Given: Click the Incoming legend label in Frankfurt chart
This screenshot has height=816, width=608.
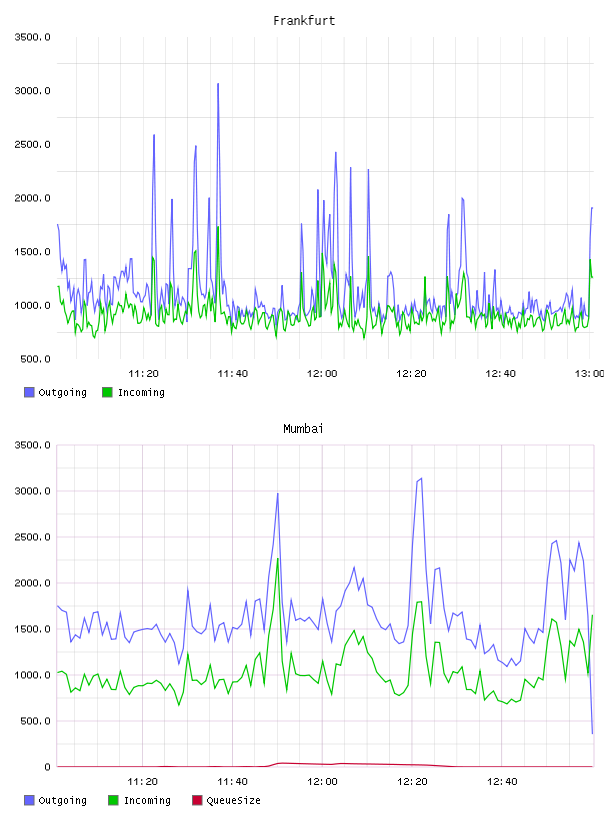Looking at the screenshot, I should point(141,392).
